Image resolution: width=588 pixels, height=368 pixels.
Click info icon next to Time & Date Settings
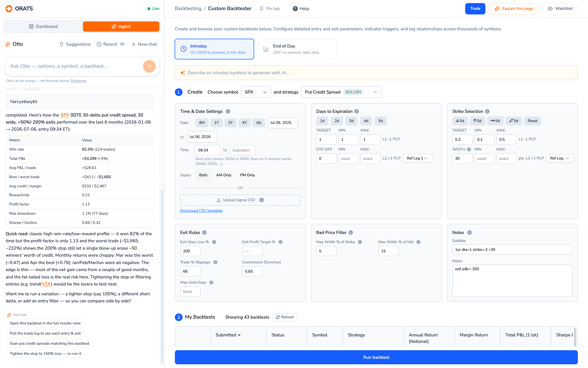228,111
